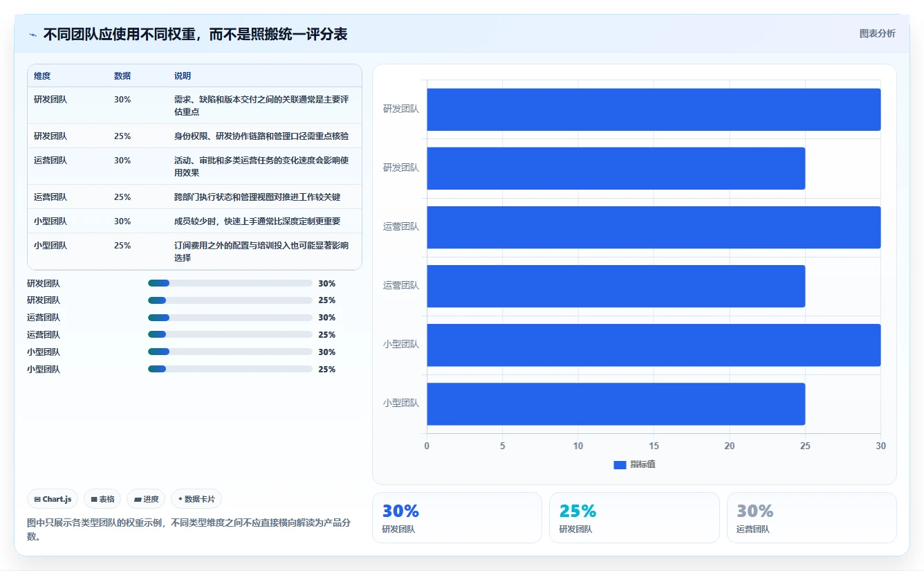Open the gray 30% 运营团队 data card
The image size is (924, 571).
point(812,518)
